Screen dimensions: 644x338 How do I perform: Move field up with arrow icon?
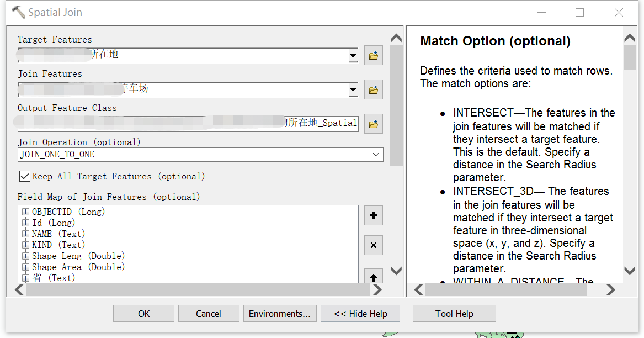click(374, 276)
